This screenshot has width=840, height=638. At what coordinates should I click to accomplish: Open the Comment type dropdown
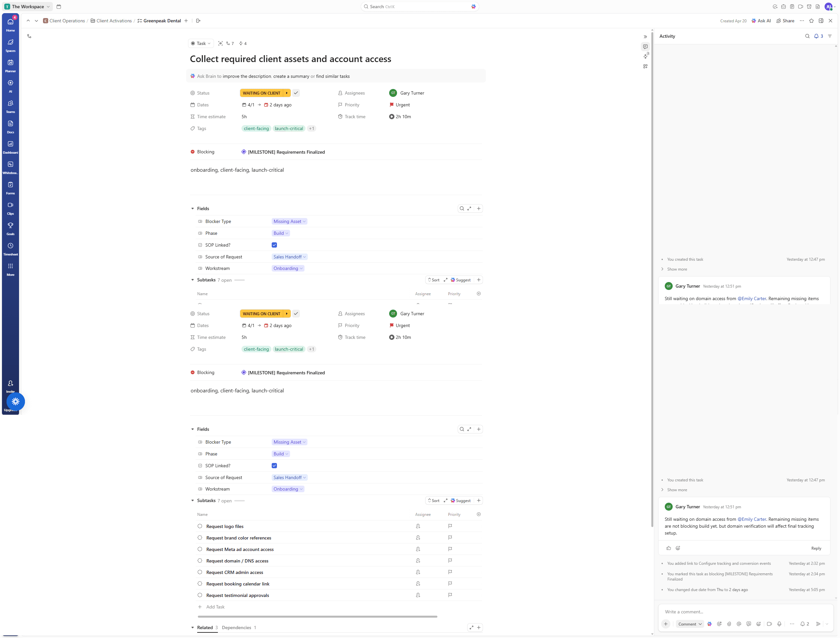[689, 624]
